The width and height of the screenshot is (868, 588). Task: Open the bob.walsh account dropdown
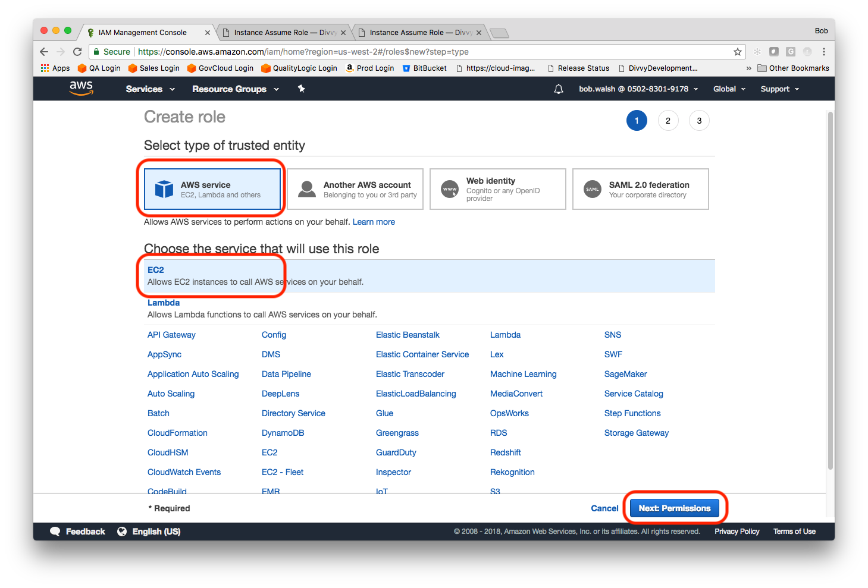pos(638,89)
